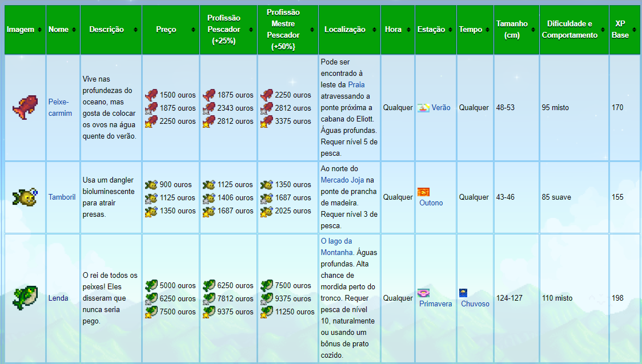Click the Tamboril fish image
The width and height of the screenshot is (642, 364).
pos(25,197)
